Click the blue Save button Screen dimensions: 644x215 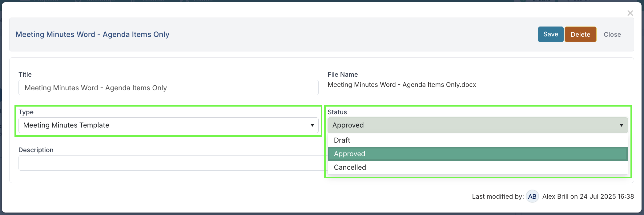(550, 34)
